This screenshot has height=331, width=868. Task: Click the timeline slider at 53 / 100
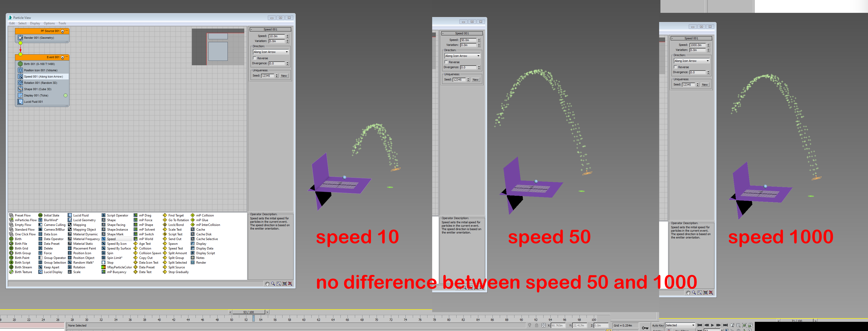coord(249,312)
